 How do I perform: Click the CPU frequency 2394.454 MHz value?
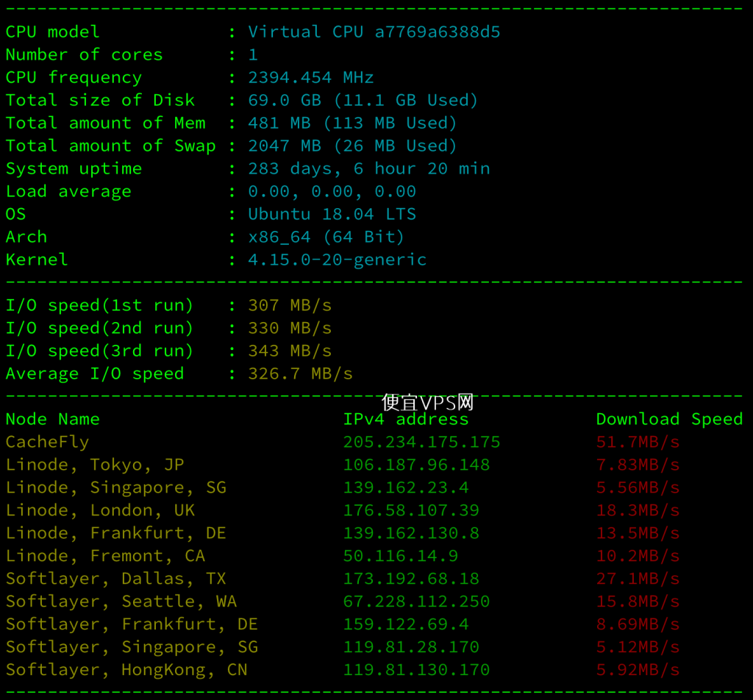click(x=311, y=78)
